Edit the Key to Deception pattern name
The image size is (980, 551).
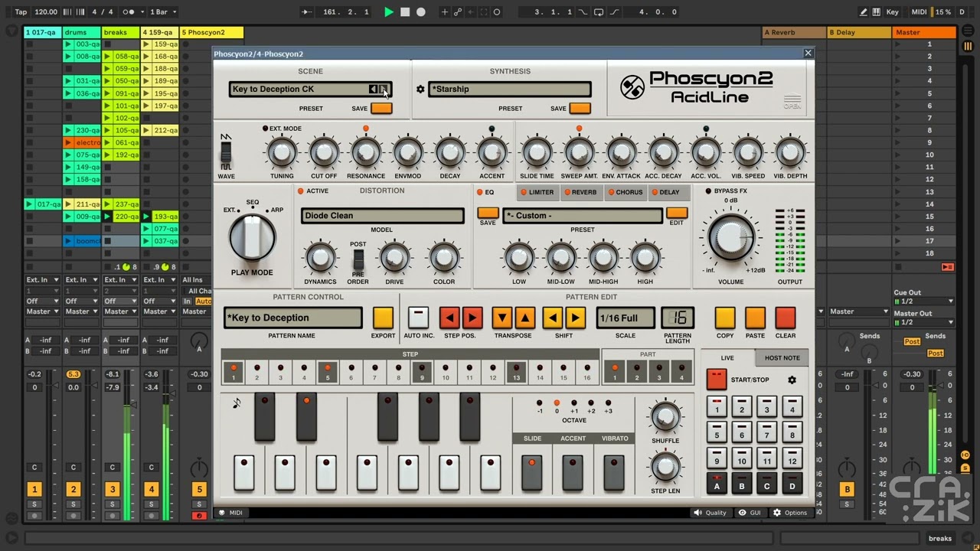point(293,318)
